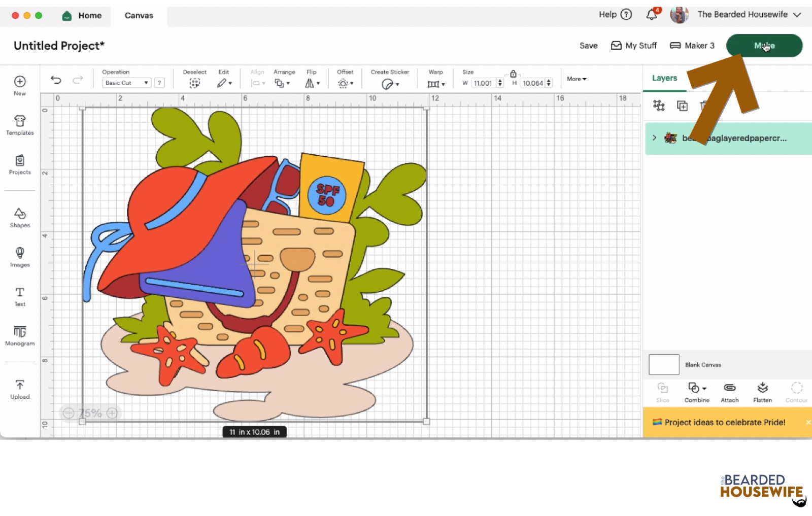Click the Blank Canvas color swatch
The width and height of the screenshot is (812, 516).
(x=664, y=364)
